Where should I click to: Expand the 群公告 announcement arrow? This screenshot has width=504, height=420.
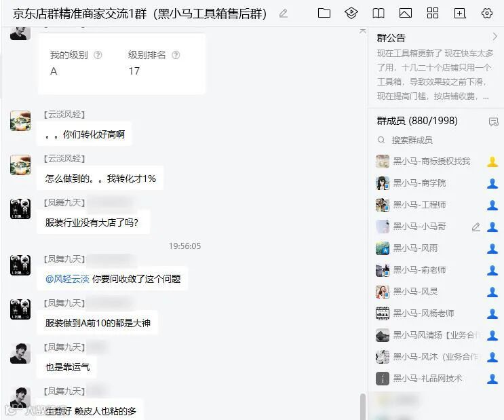coord(495,37)
